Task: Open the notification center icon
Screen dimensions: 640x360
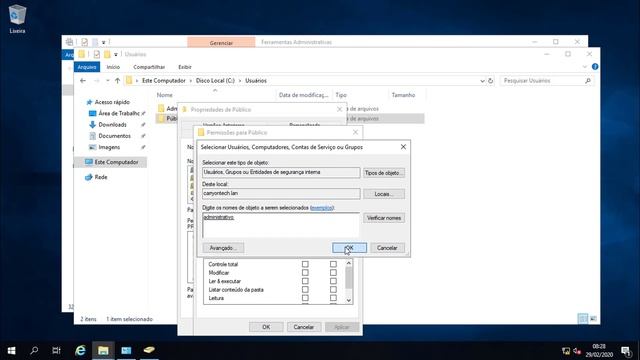Action: tap(625, 351)
